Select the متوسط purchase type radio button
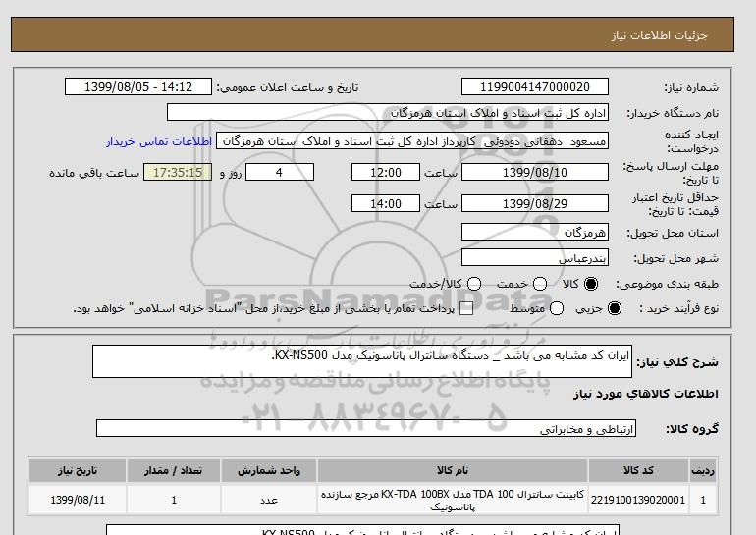This screenshot has height=535, width=756. [x=557, y=308]
